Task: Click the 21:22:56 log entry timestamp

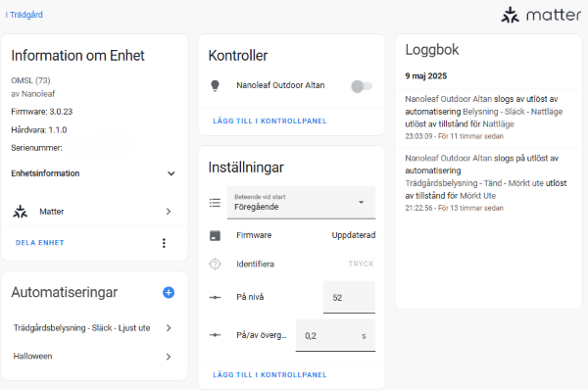Action: click(x=454, y=208)
